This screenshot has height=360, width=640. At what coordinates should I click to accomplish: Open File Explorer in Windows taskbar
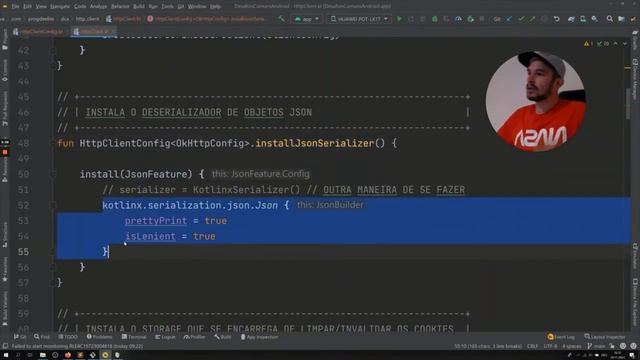tap(42, 355)
